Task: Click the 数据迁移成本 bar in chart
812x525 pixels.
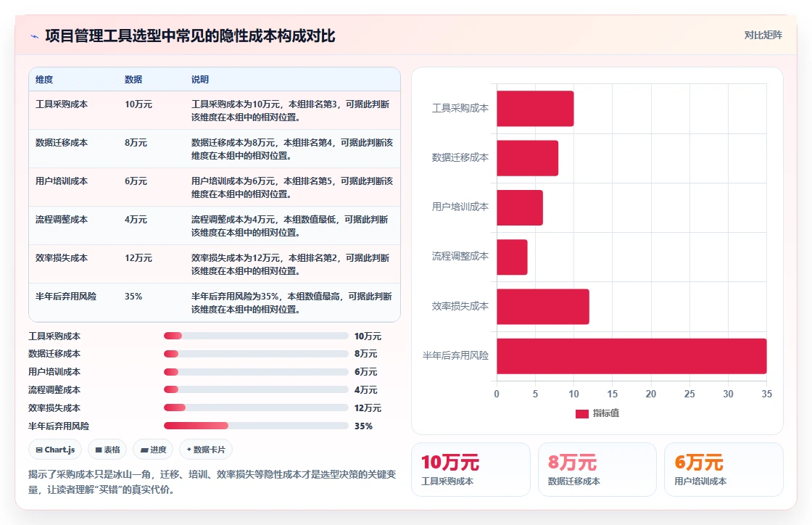Action: tap(527, 158)
